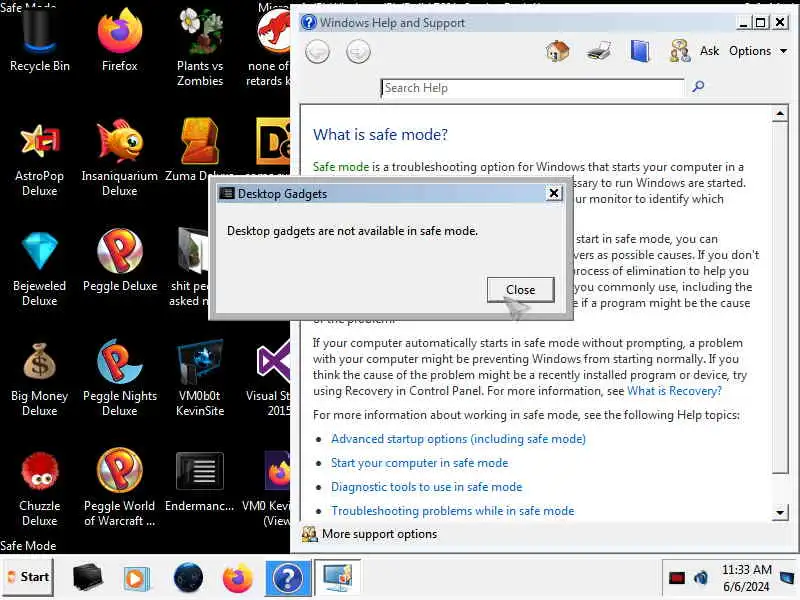Open Troubleshooting problems while in safe mode link
The height and width of the screenshot is (600, 800).
point(453,511)
